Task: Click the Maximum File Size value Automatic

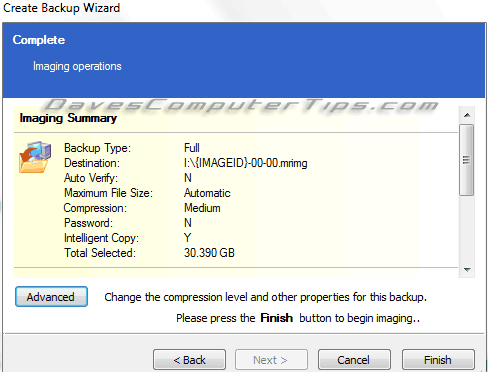Action: tap(207, 193)
